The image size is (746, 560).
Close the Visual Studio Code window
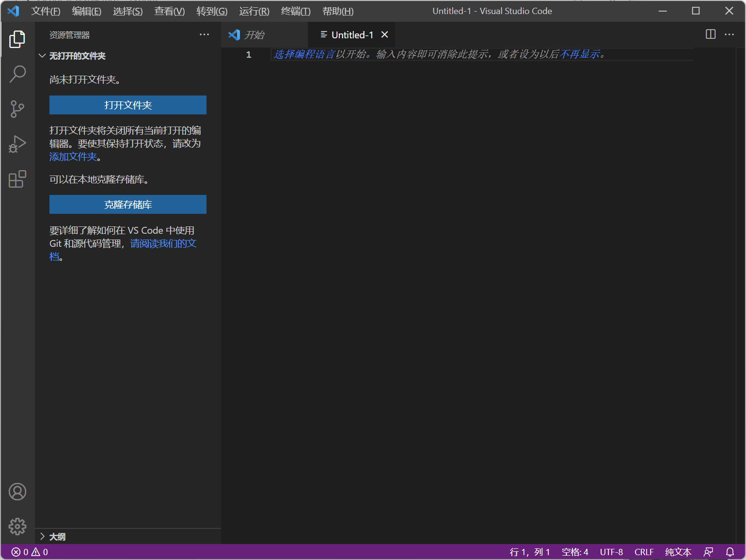(729, 11)
